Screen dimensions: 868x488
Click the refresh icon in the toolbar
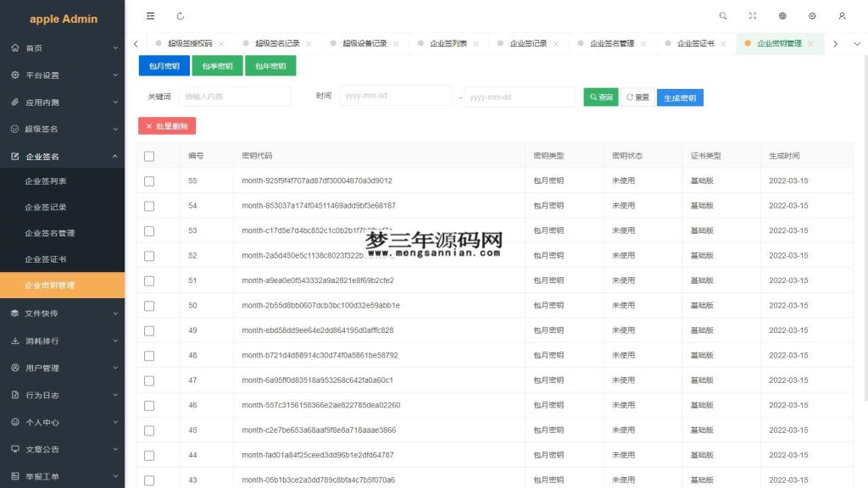point(178,15)
